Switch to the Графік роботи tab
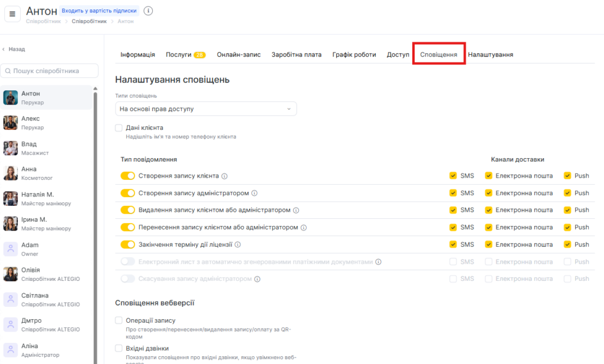Image resolution: width=604 pixels, height=364 pixels. 354,54
